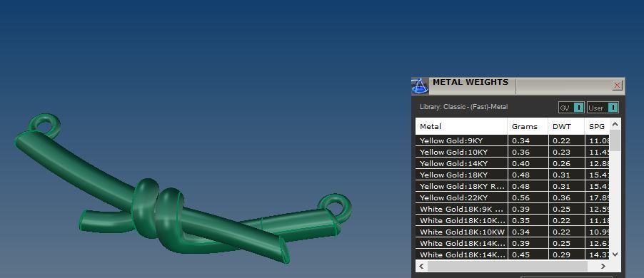Sort by the Metal column header
This screenshot has height=278, width=644.
461,126
